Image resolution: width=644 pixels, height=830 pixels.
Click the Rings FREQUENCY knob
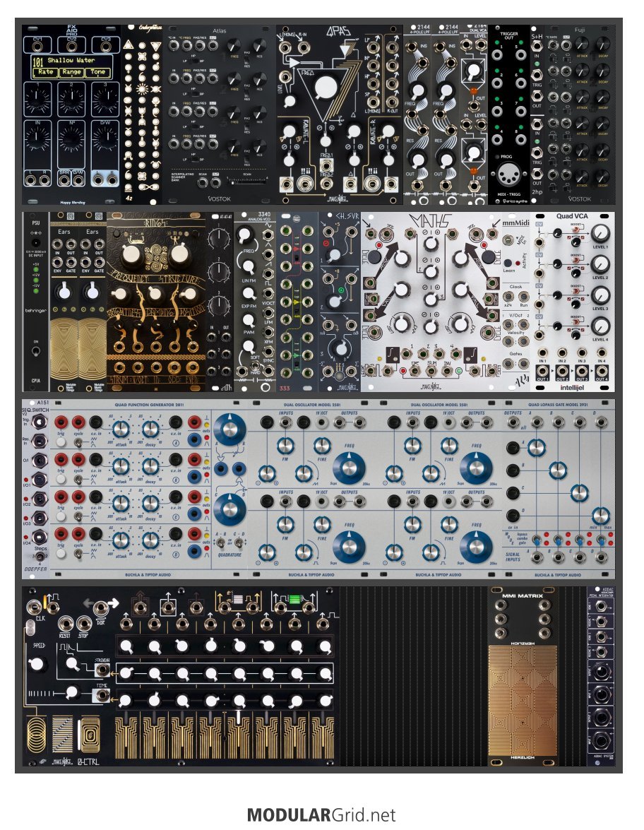pos(132,254)
